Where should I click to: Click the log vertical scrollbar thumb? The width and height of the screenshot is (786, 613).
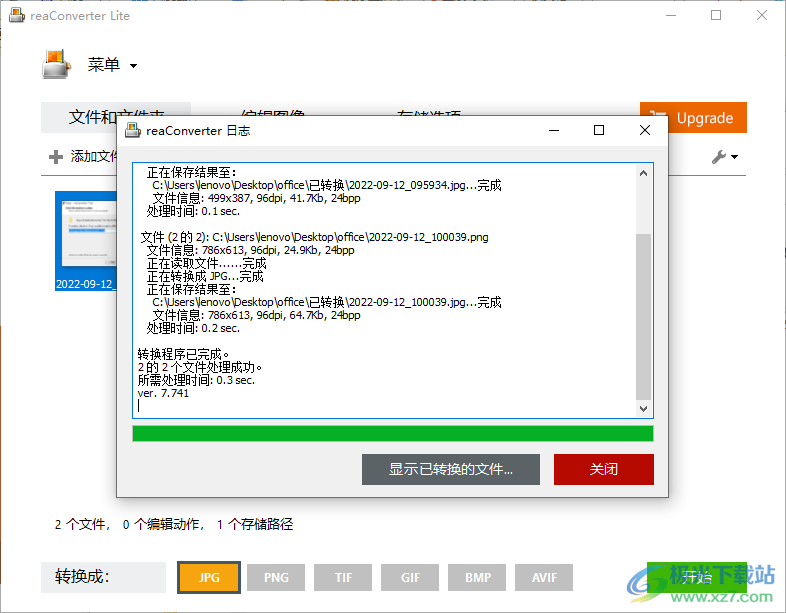(644, 316)
